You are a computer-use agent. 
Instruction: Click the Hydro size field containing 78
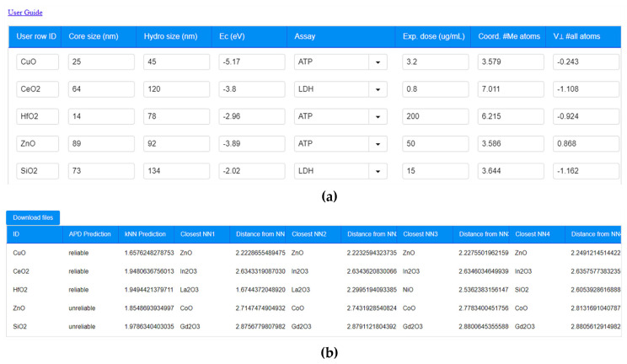[176, 117]
